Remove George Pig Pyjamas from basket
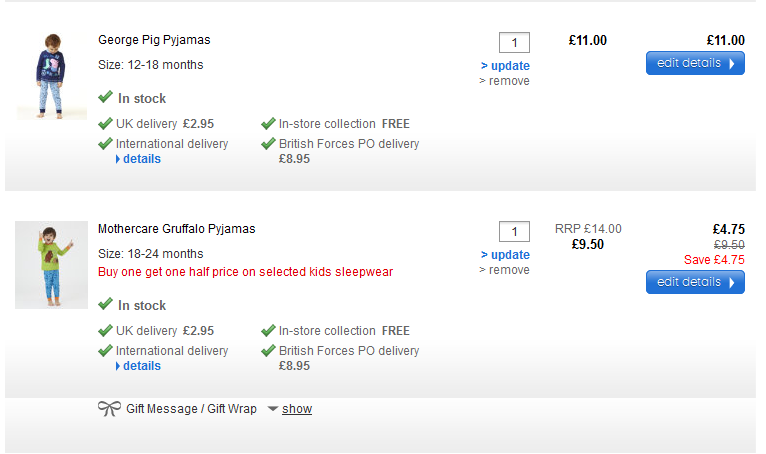The width and height of the screenshot is (766, 454). [505, 81]
